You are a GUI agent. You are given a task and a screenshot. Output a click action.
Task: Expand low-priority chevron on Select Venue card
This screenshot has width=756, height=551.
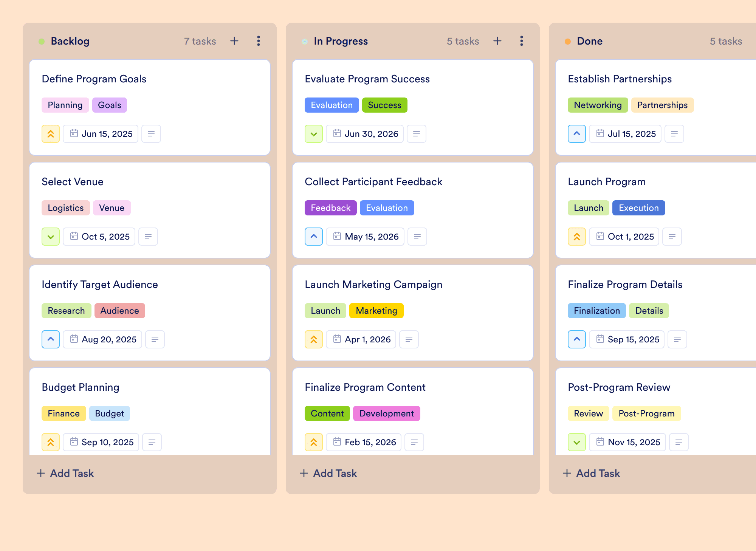[51, 237]
